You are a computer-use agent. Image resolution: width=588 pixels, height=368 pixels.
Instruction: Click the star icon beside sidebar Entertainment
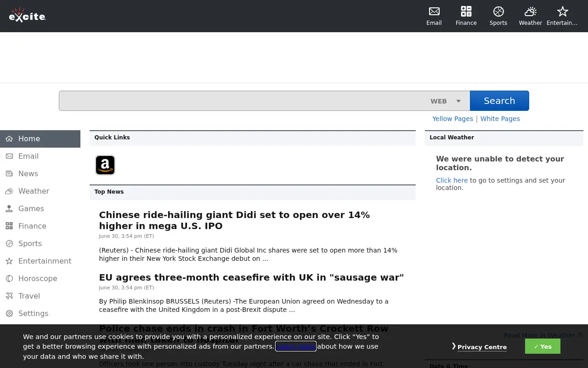[x=9, y=261]
